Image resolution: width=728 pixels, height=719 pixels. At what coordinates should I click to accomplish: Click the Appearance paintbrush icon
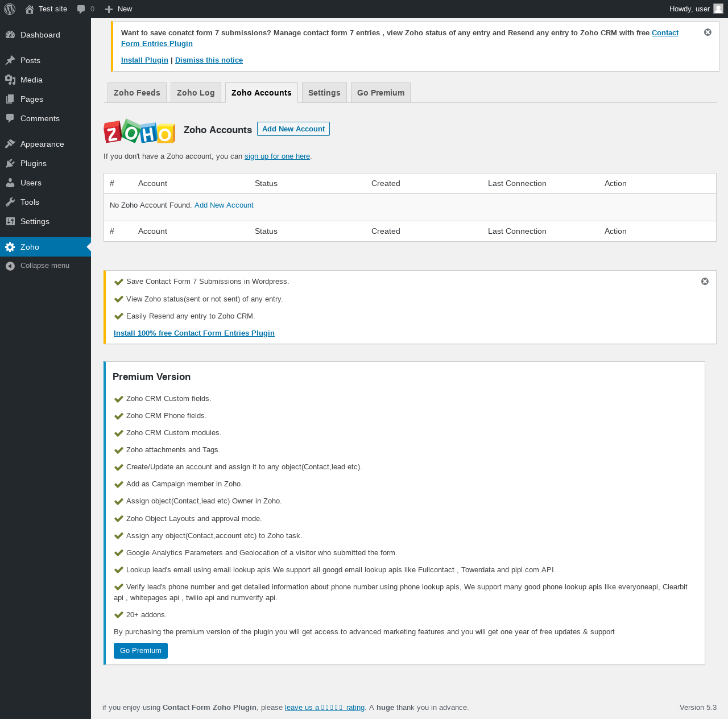[10, 144]
